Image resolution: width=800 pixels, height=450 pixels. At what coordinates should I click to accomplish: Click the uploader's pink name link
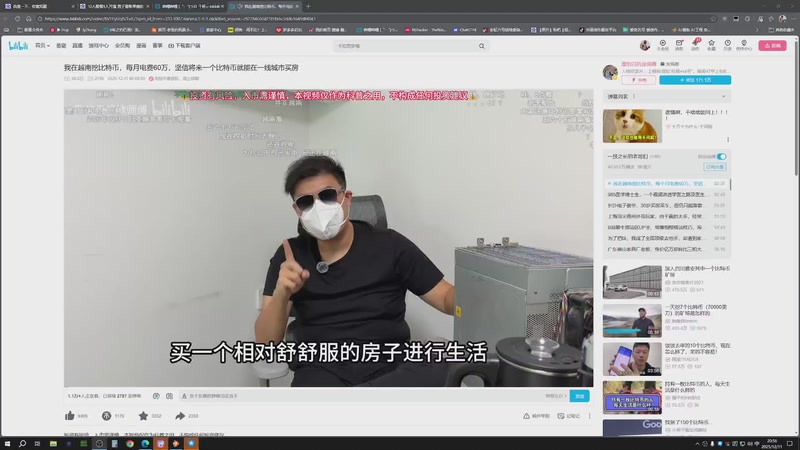pyautogui.click(x=638, y=64)
